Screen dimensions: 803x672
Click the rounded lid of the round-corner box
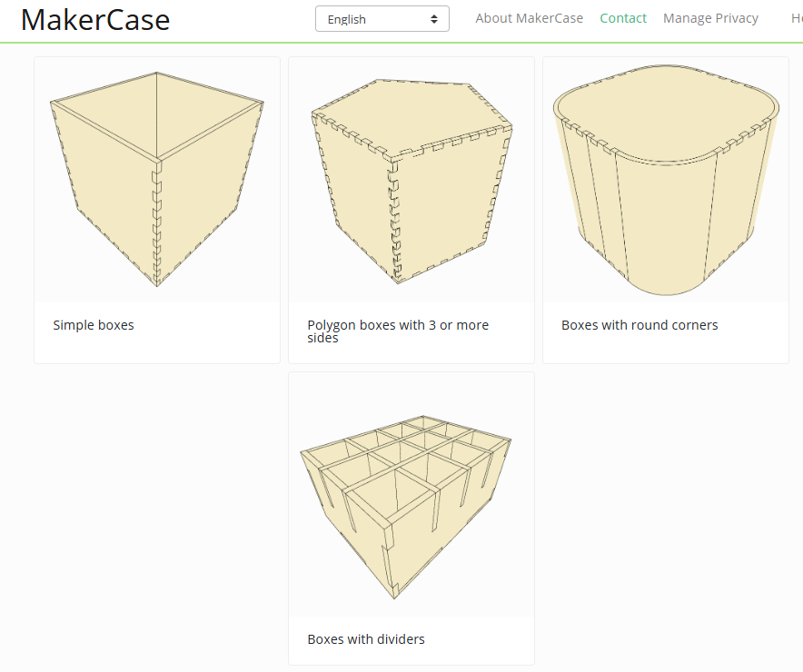[x=666, y=114]
